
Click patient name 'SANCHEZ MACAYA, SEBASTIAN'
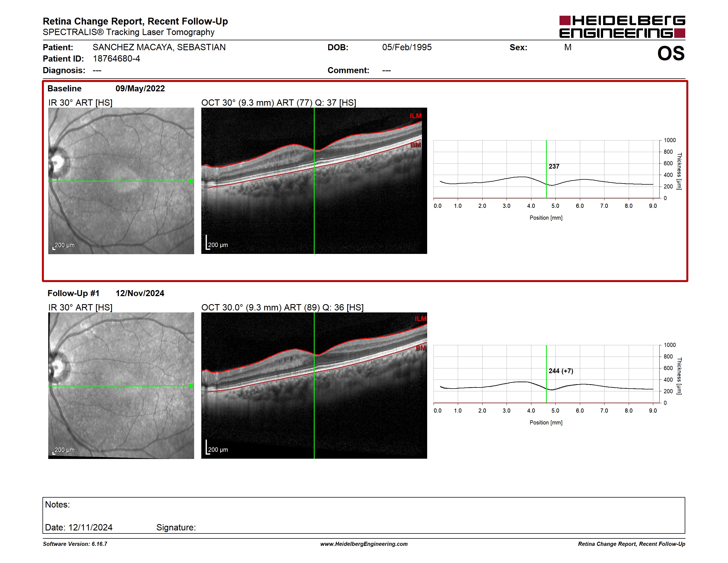[x=159, y=47]
